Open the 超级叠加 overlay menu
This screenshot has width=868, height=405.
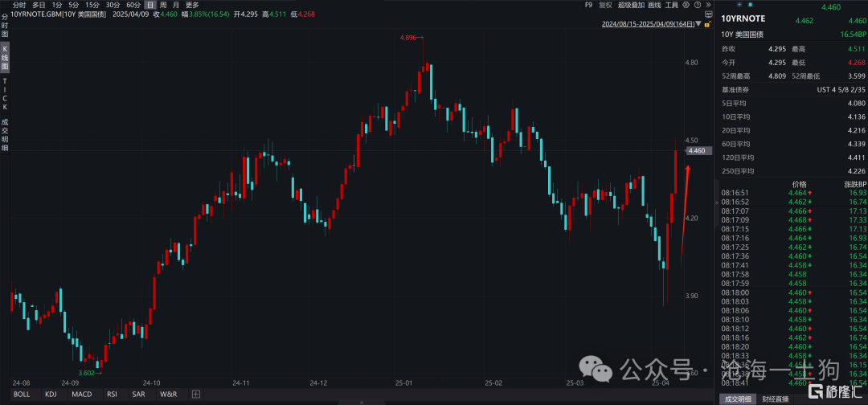tap(631, 5)
